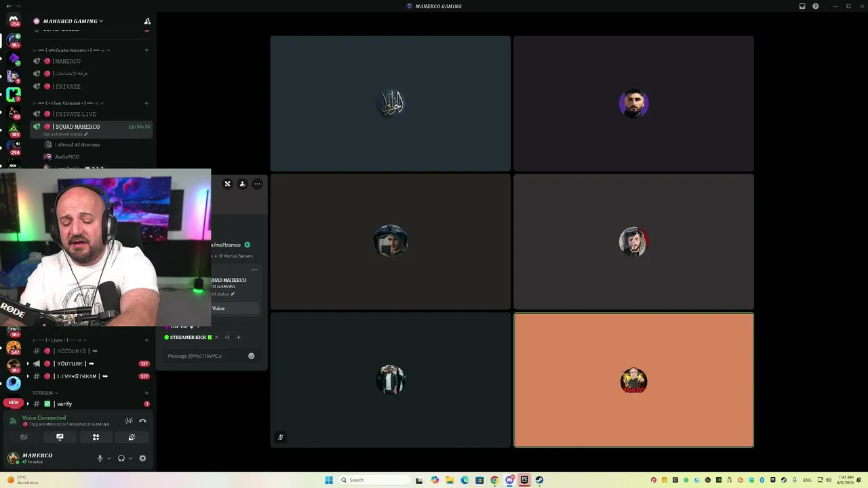Click more options ellipsis in profile popup
The image size is (868, 488).
pyautogui.click(x=257, y=184)
